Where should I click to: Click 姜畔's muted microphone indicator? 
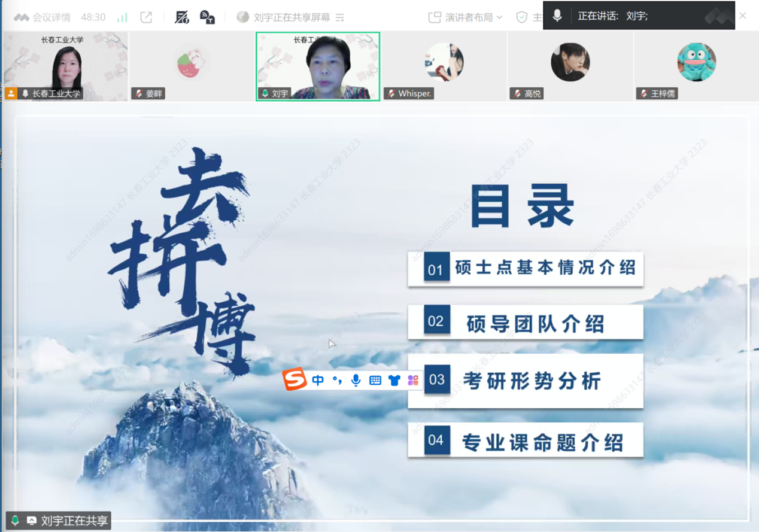[x=139, y=94]
